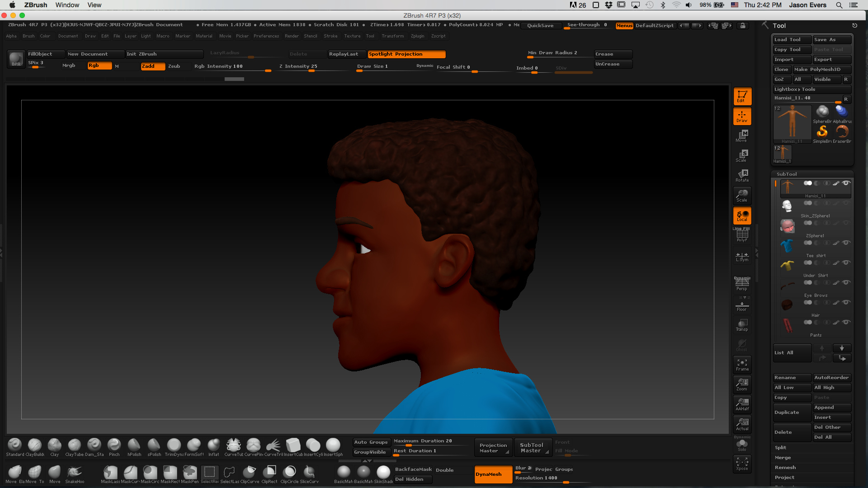Select the hPolish brush

(134, 447)
